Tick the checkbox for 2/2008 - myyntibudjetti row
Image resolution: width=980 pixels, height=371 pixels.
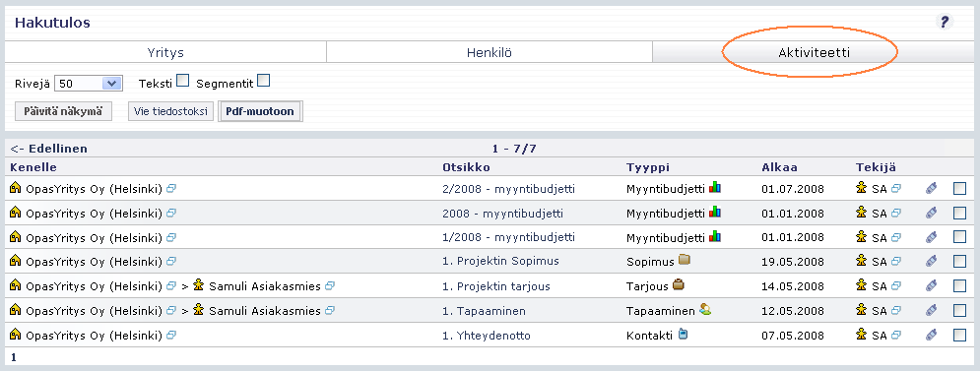click(x=959, y=189)
